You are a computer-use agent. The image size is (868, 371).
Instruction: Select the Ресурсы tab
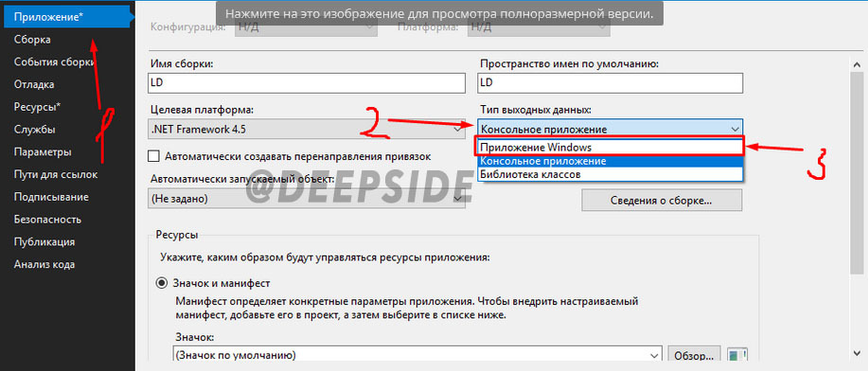(37, 107)
